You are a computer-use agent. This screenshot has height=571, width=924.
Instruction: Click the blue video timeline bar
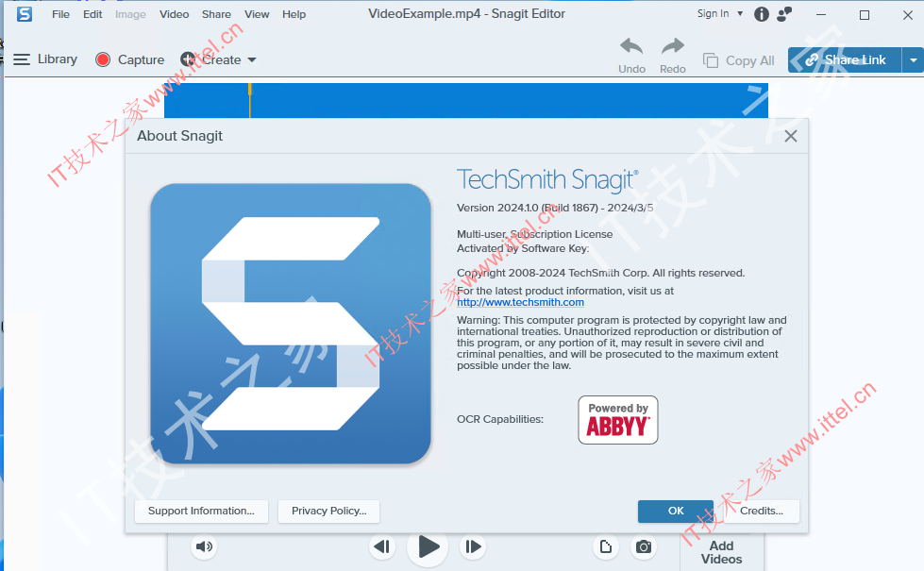tap(466, 101)
